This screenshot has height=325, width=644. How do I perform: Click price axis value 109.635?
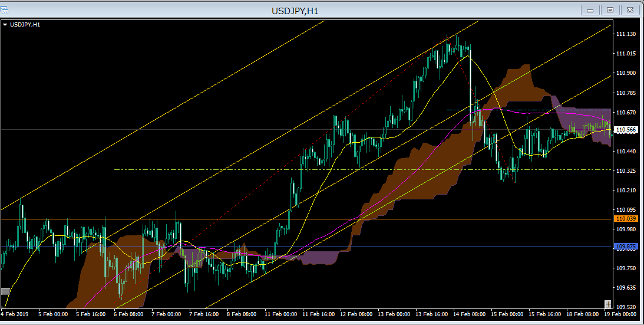click(x=626, y=288)
